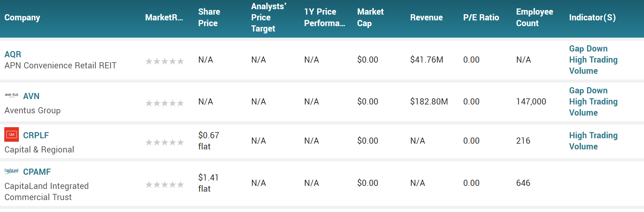Open the AQR ticker link
644x212 pixels.
(13, 54)
